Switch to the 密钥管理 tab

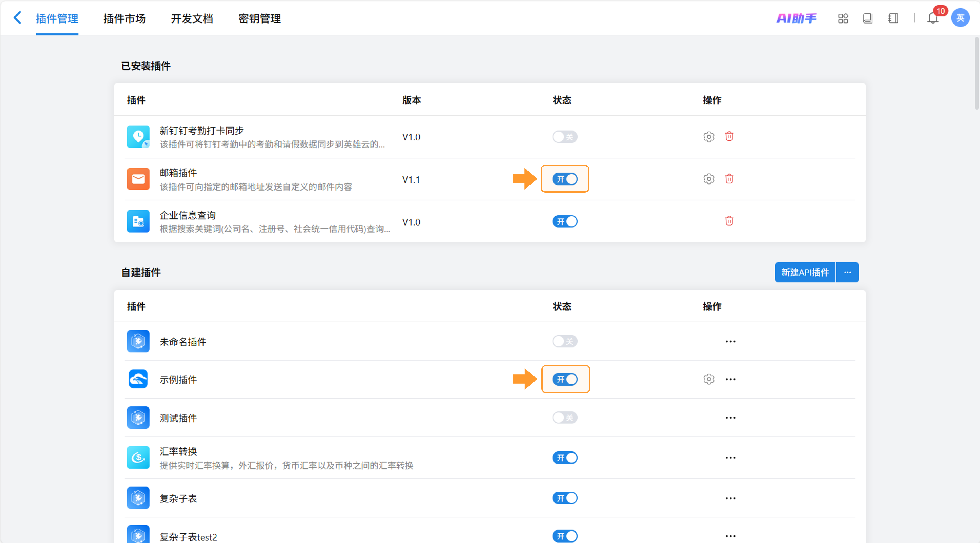tap(259, 18)
